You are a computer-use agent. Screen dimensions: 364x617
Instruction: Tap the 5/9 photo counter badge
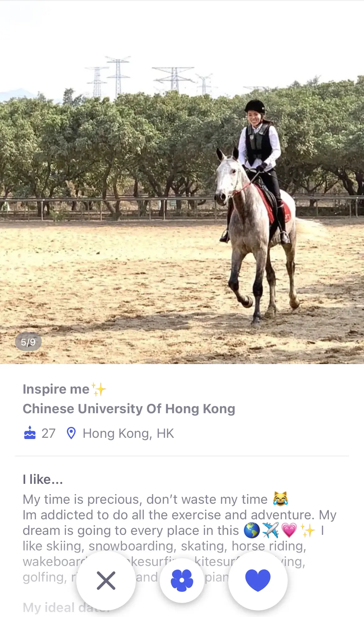point(28,342)
